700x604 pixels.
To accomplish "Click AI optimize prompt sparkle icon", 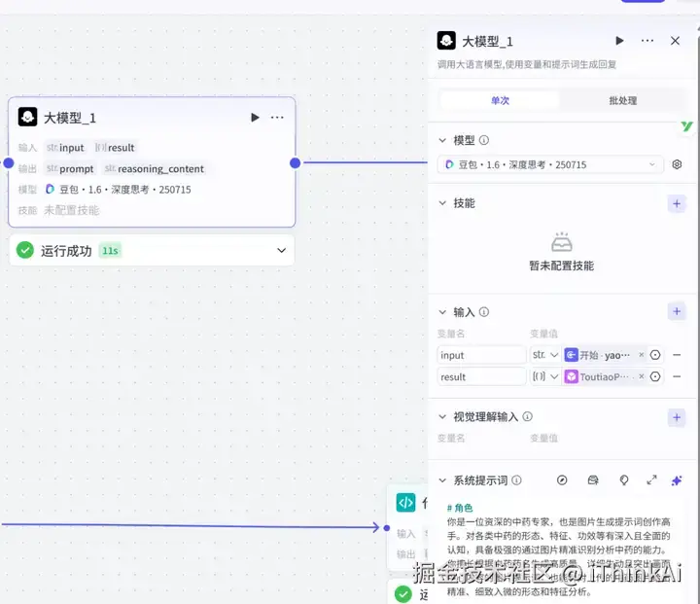I will point(677,480).
